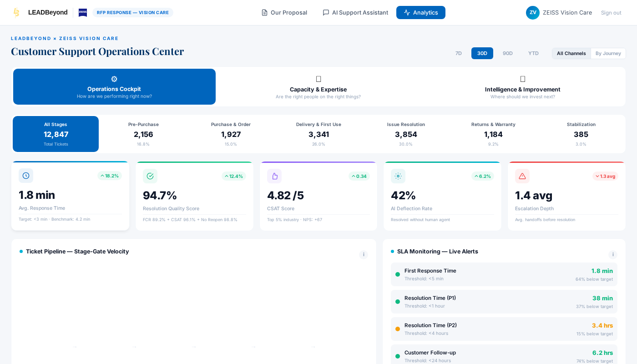The height and width of the screenshot is (364, 637).
Task: Open Intelligence & Improvement section
Action: [x=522, y=86]
